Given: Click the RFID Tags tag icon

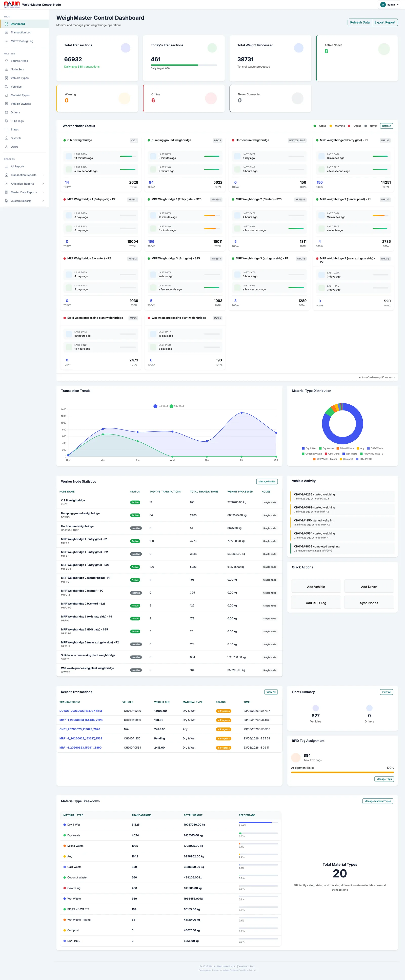Looking at the screenshot, I should (7, 121).
